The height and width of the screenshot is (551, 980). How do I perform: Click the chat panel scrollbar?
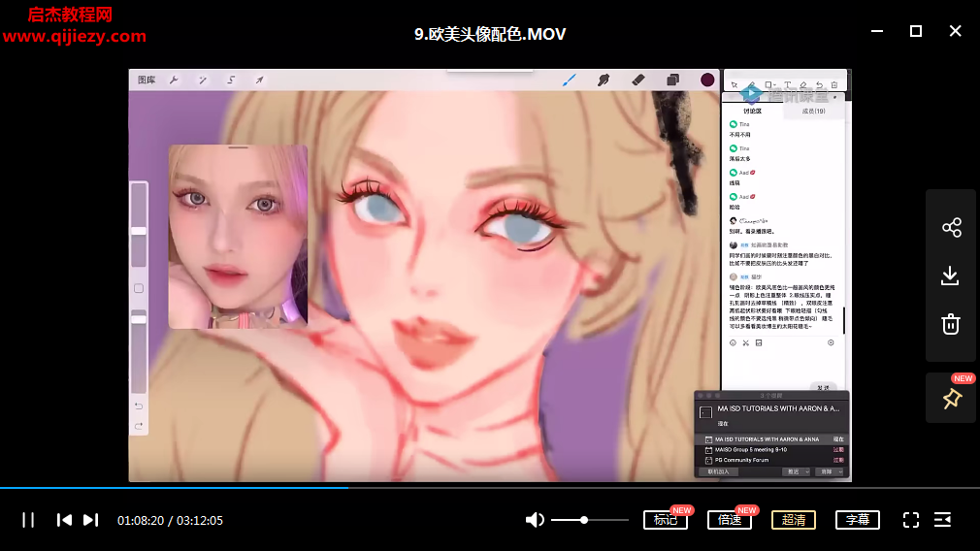point(844,320)
